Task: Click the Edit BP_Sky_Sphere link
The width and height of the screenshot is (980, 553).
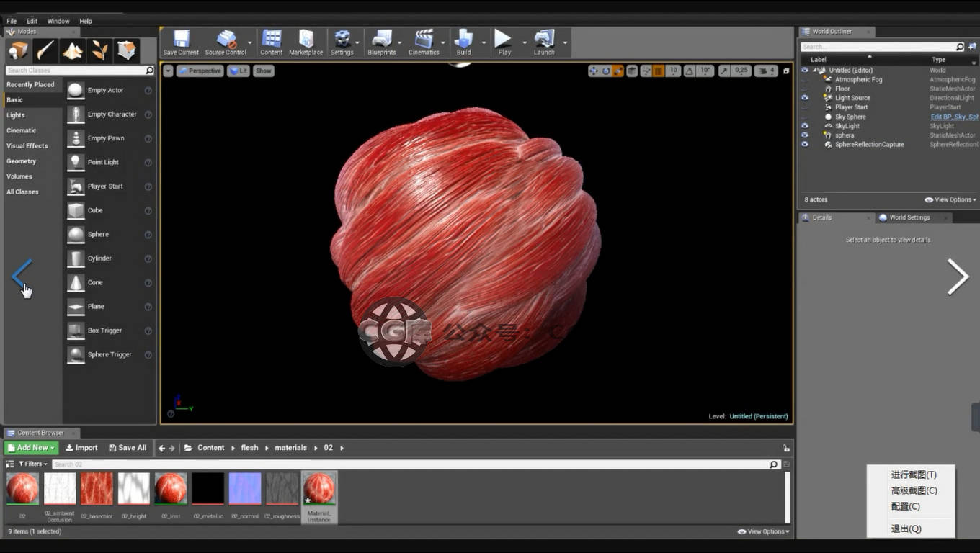Action: [953, 117]
